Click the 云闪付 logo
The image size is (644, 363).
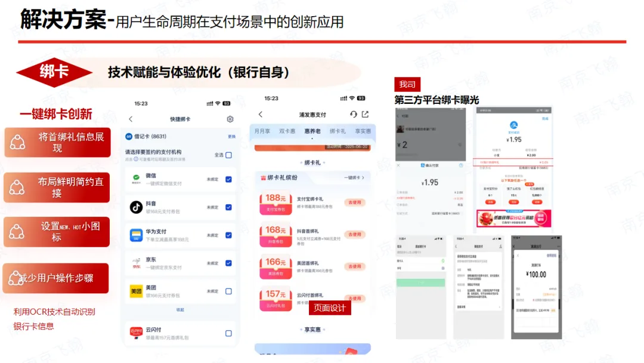(x=136, y=332)
